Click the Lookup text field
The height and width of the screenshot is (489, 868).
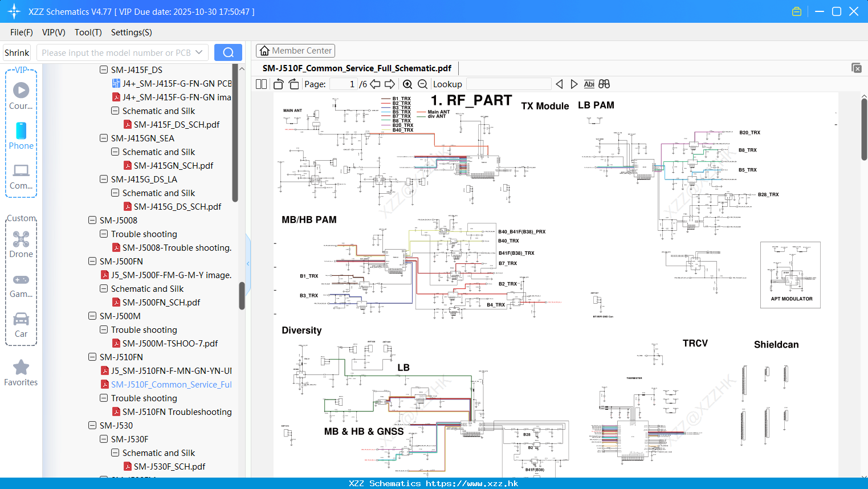[x=508, y=84]
